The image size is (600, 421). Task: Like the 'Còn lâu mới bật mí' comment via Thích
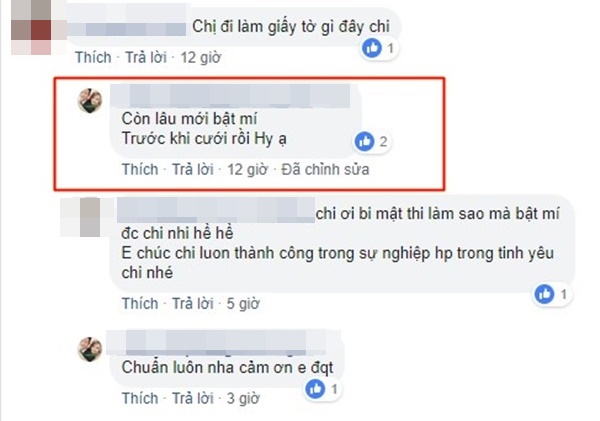[x=140, y=169]
